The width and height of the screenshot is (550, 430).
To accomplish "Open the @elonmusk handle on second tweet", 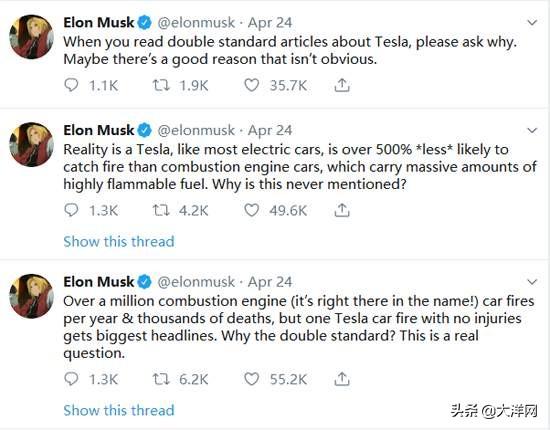I will pos(196,130).
